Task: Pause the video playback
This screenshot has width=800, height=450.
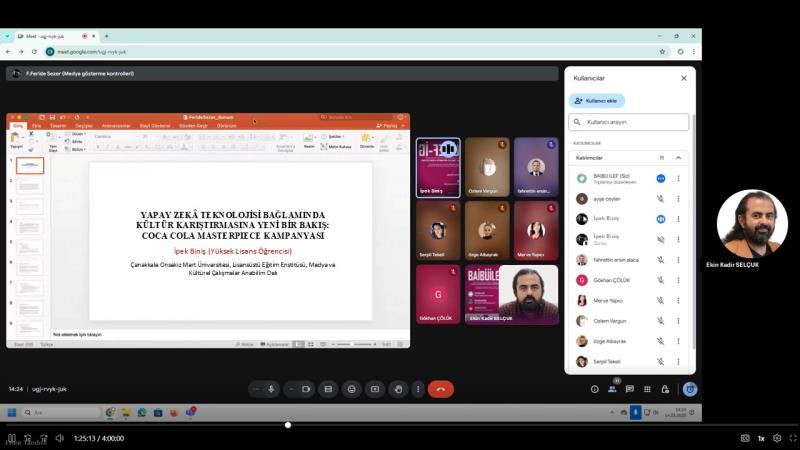Action: click(11, 438)
